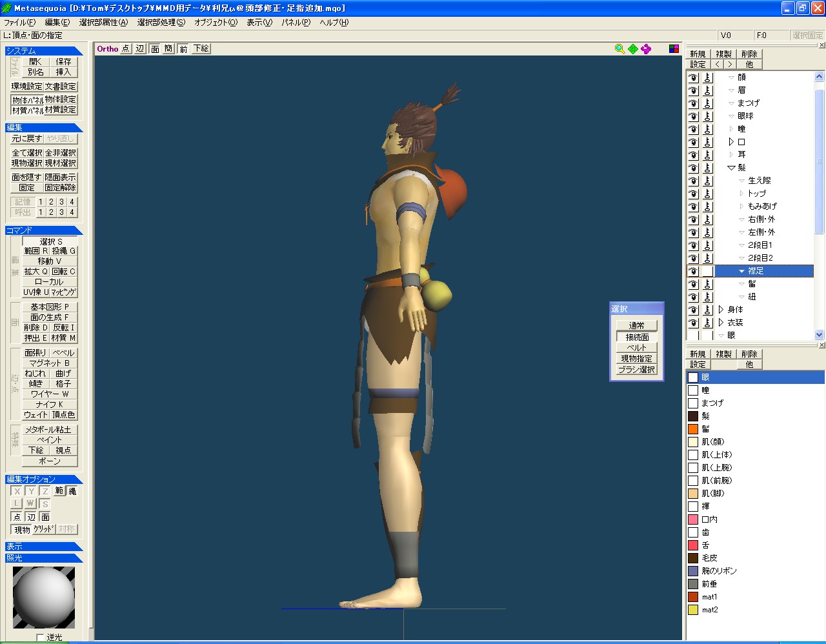Toggle lock icon for 髪 object
Screen dimensions: 826x644
point(708,168)
